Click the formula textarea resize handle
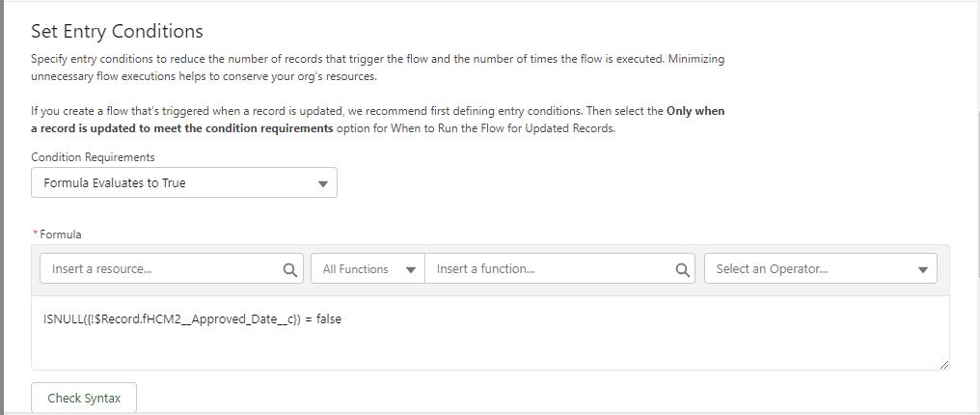This screenshot has width=980, height=415. pos(942,364)
